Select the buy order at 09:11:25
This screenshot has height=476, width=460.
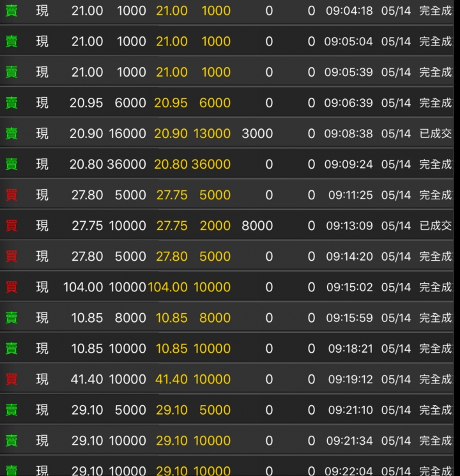[x=227, y=195]
